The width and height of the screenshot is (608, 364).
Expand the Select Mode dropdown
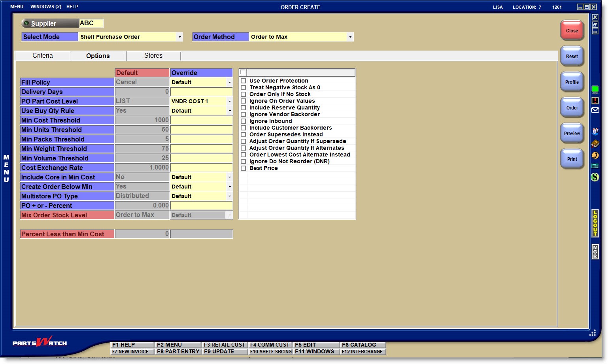pos(179,37)
